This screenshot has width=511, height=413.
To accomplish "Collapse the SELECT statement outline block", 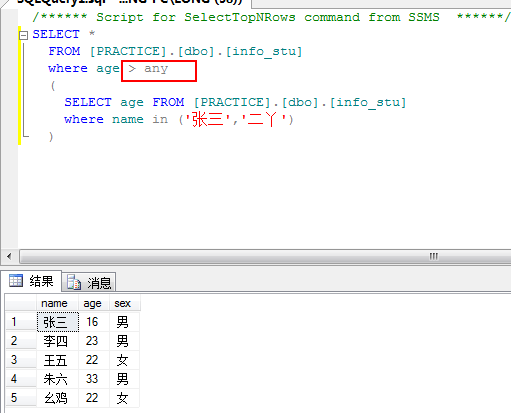I will [23, 35].
